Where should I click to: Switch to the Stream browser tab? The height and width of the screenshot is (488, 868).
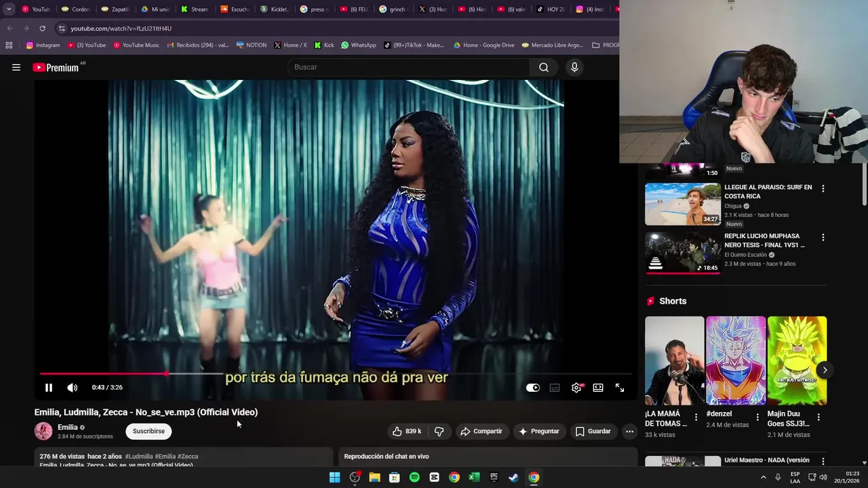click(x=195, y=9)
